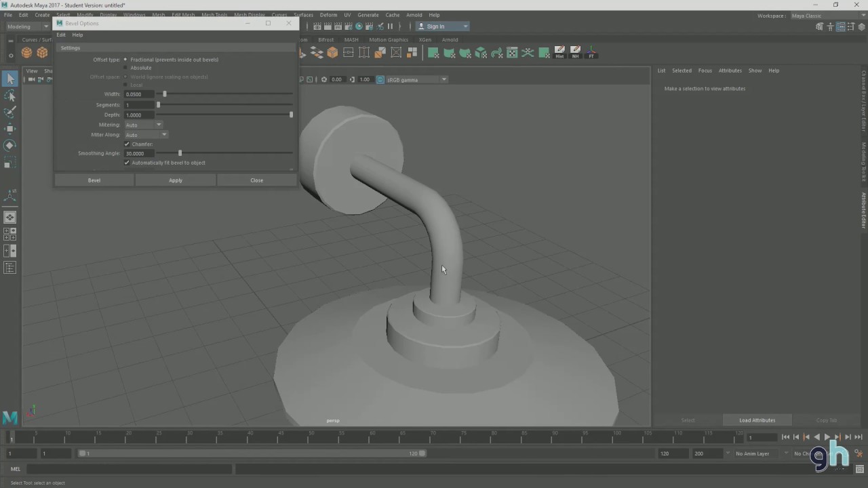Image resolution: width=868 pixels, height=488 pixels.
Task: Click the Smoothing Angle slider handle
Action: tap(180, 153)
